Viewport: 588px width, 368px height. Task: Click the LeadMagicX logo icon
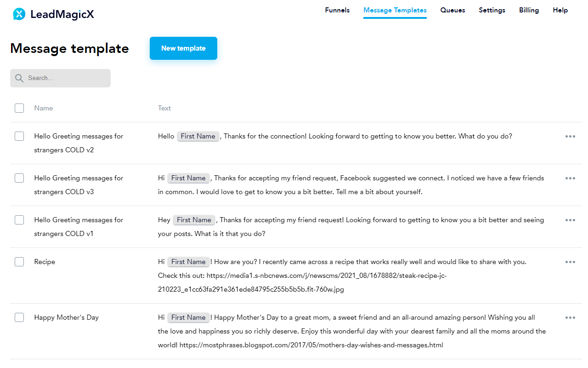pyautogui.click(x=19, y=14)
